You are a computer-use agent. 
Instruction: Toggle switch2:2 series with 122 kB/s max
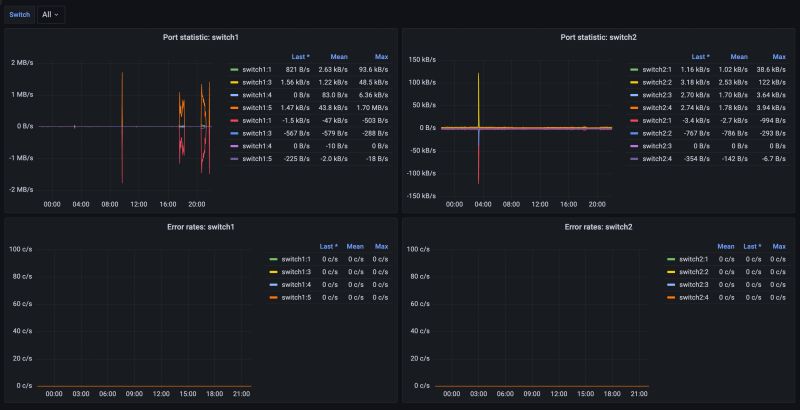click(657, 83)
